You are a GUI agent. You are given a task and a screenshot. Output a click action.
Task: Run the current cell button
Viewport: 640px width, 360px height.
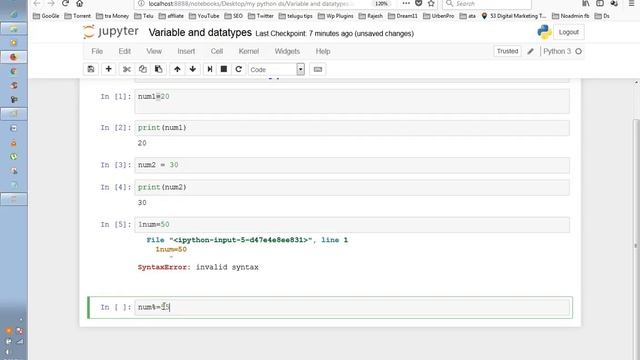pos(210,69)
